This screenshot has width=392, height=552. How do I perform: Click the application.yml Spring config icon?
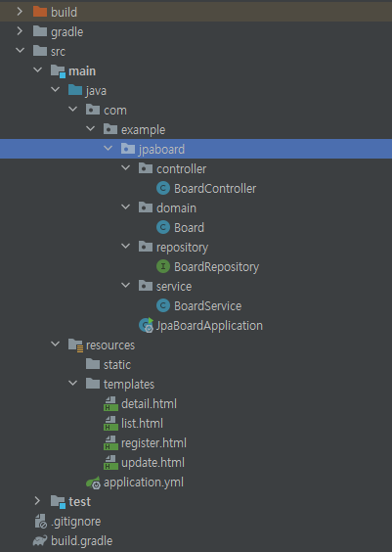click(93, 483)
